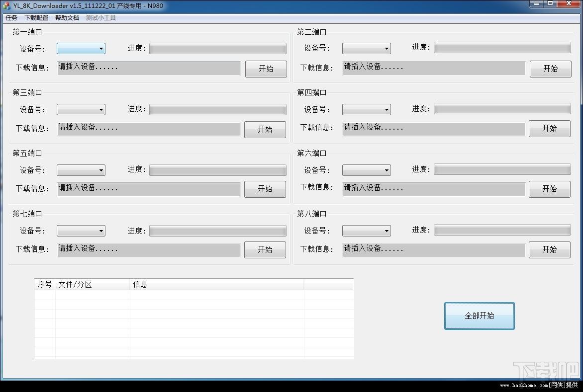
Task: Click 下载信息 field in 第八端口
Action: coord(434,249)
